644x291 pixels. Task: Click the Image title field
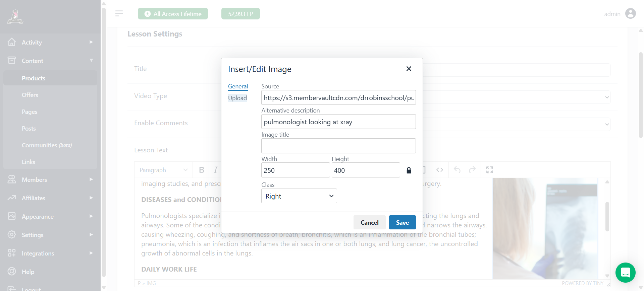[338, 146]
